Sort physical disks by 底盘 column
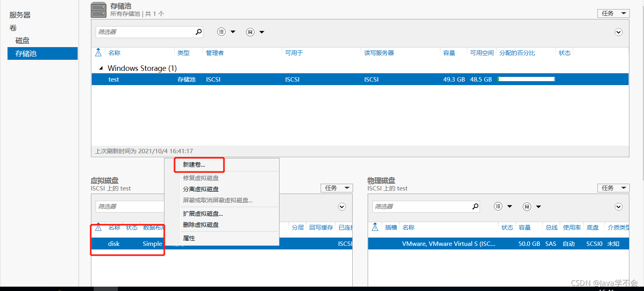Image resolution: width=644 pixels, height=291 pixels. [x=593, y=227]
